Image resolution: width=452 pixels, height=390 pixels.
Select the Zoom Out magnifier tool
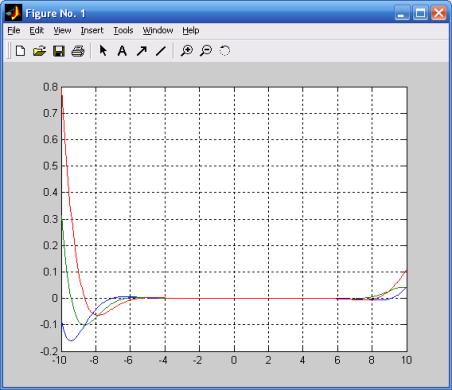[x=206, y=51]
